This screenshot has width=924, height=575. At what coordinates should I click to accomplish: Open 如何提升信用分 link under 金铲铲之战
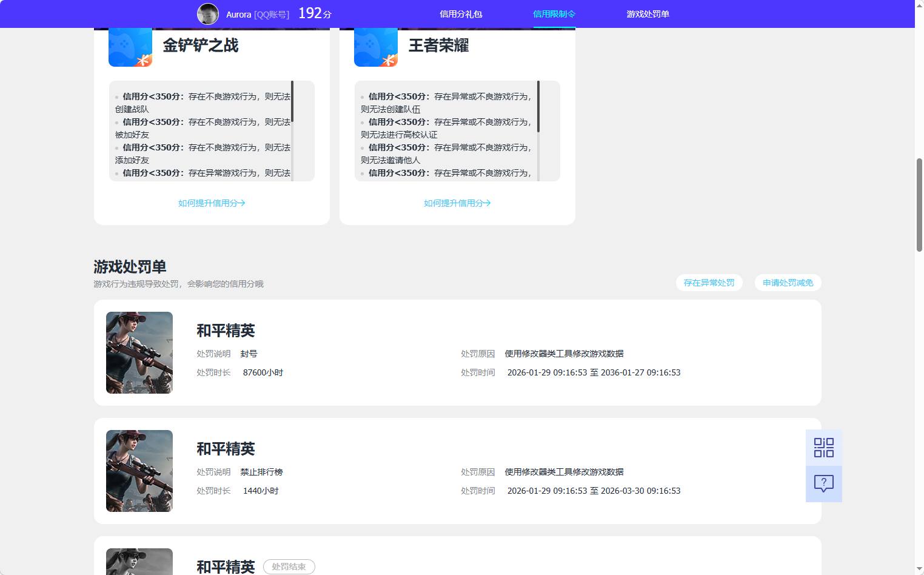[x=211, y=203]
